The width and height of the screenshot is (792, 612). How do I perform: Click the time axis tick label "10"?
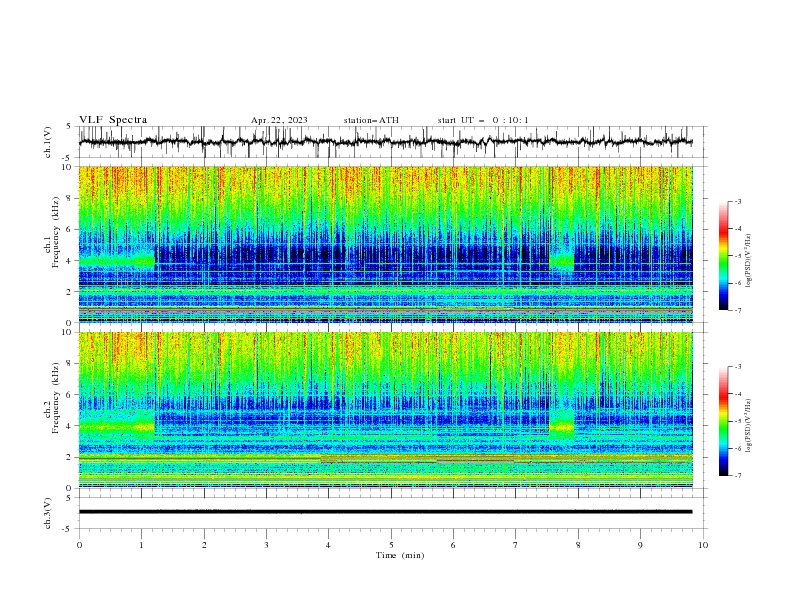703,545
